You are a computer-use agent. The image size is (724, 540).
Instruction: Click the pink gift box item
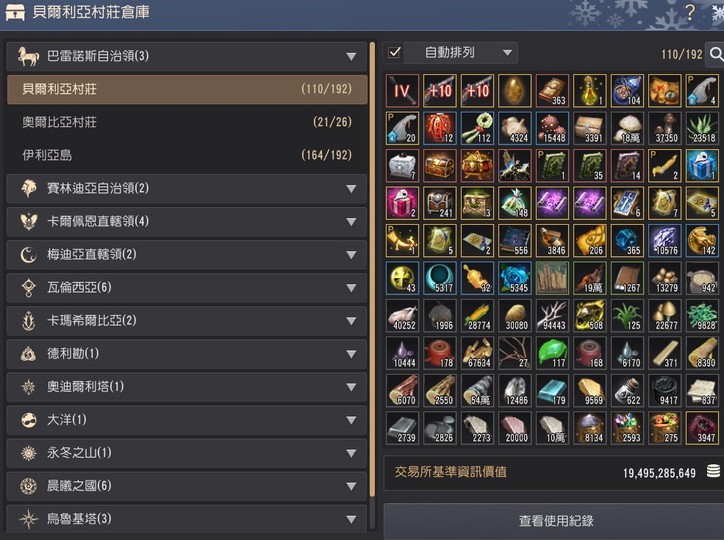(x=402, y=203)
